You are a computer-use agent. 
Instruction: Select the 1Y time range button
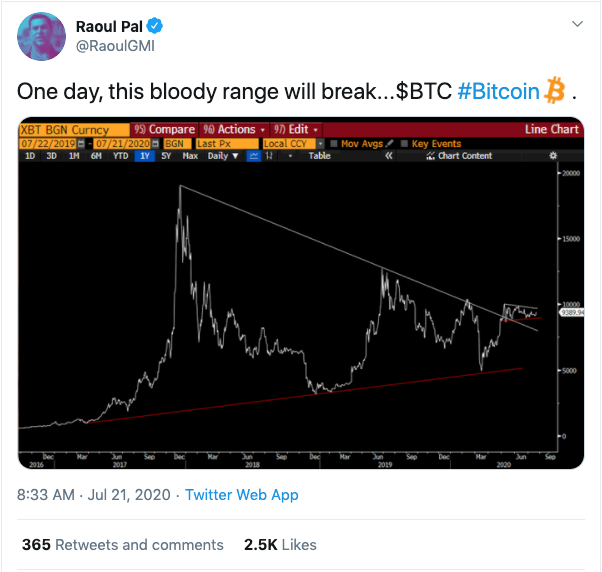pos(146,156)
